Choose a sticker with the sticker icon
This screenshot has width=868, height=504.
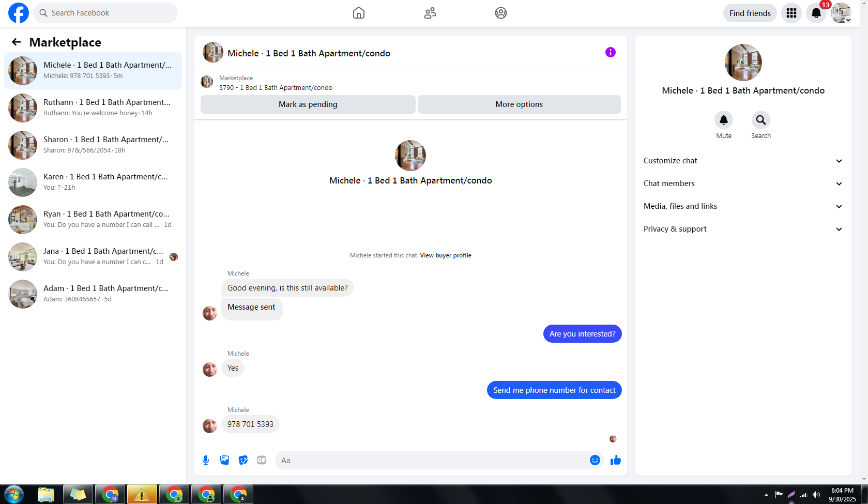pos(243,460)
